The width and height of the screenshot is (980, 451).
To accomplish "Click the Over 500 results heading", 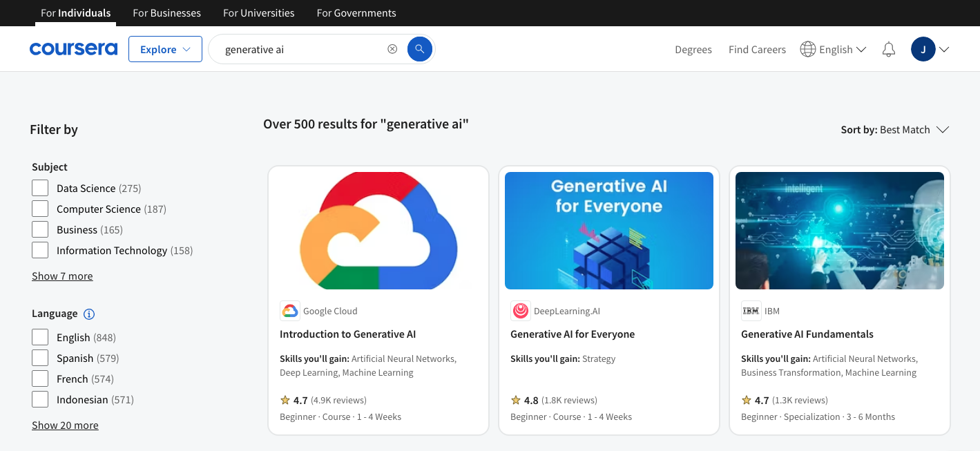I will [366, 124].
